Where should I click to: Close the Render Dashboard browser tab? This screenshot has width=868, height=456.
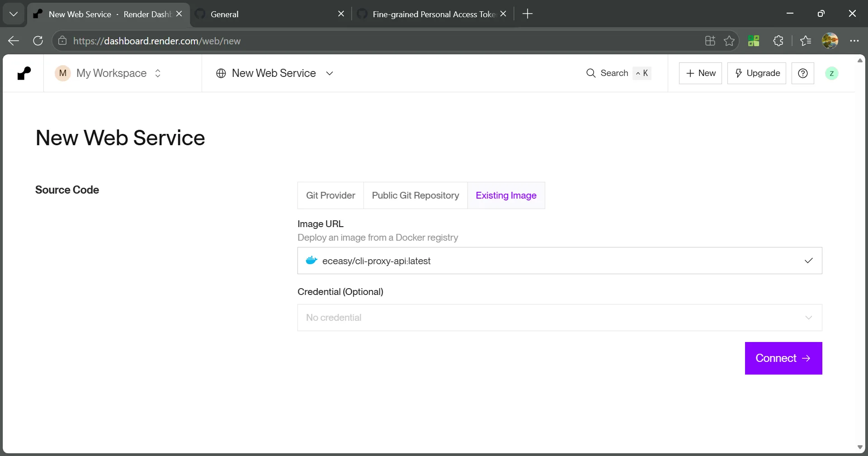(179, 14)
